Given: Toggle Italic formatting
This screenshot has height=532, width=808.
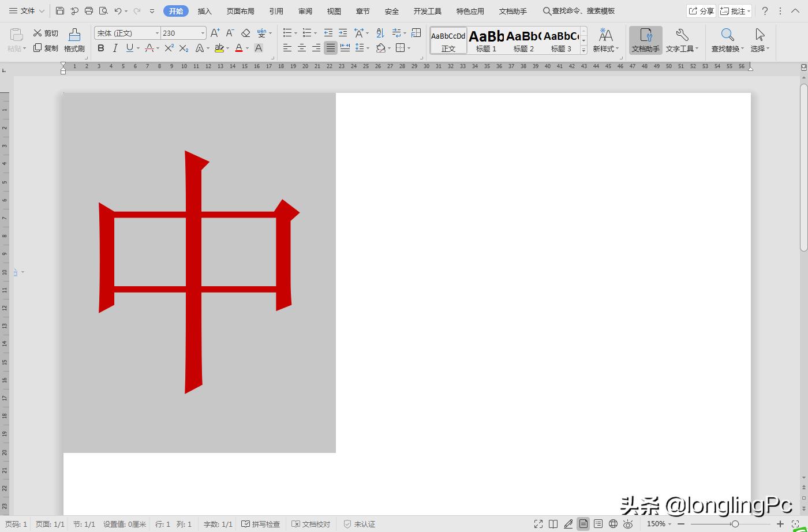Looking at the screenshot, I should 115,48.
